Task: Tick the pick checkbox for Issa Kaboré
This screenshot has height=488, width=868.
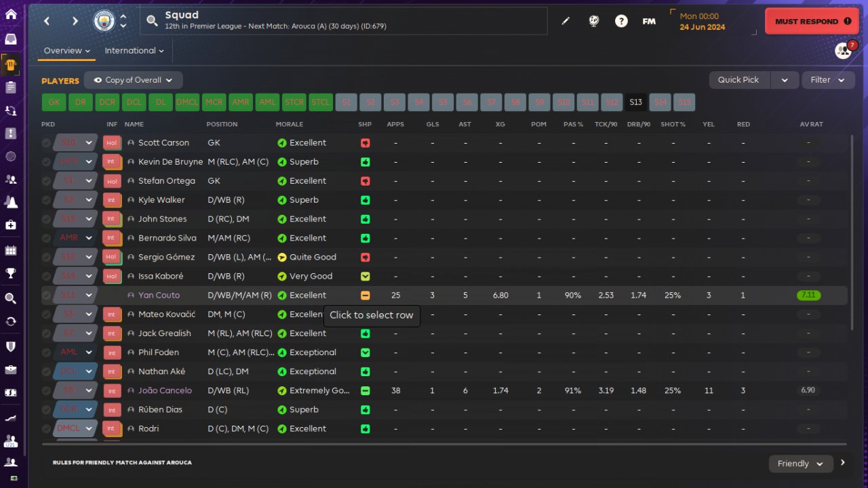Action: [46, 276]
